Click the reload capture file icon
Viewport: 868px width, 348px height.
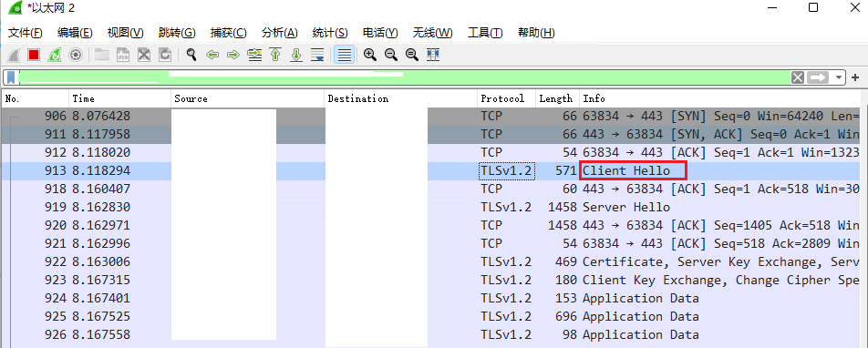165,55
